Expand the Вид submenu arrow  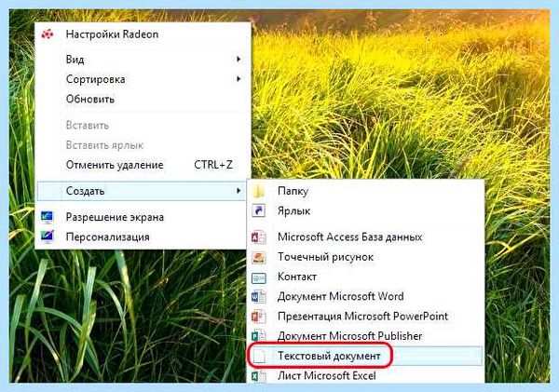239,60
